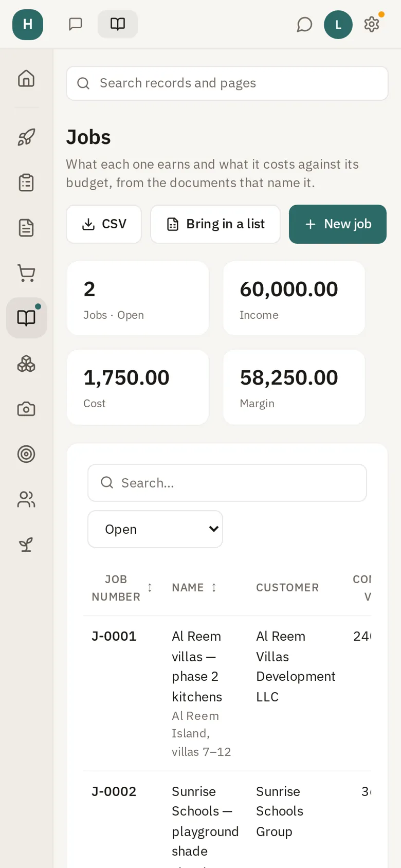Focus the Search records and pages field

[x=227, y=83]
